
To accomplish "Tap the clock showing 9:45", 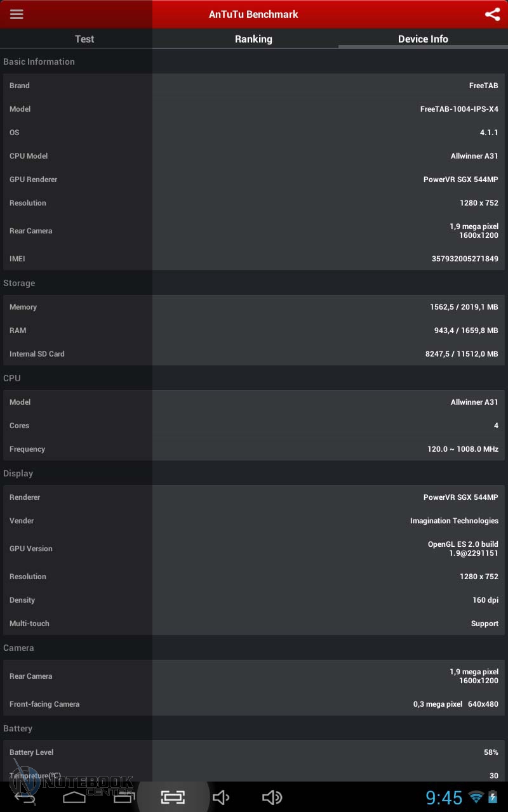I will coord(444,797).
